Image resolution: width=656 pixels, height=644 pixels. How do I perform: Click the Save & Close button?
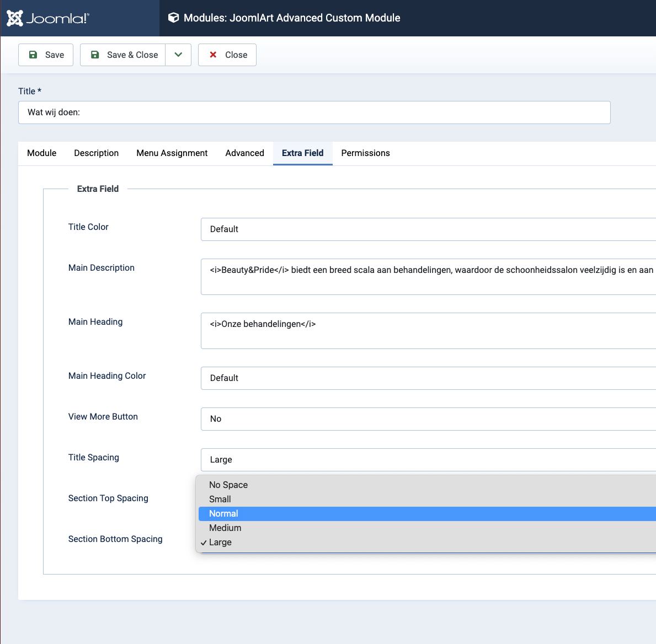(123, 55)
